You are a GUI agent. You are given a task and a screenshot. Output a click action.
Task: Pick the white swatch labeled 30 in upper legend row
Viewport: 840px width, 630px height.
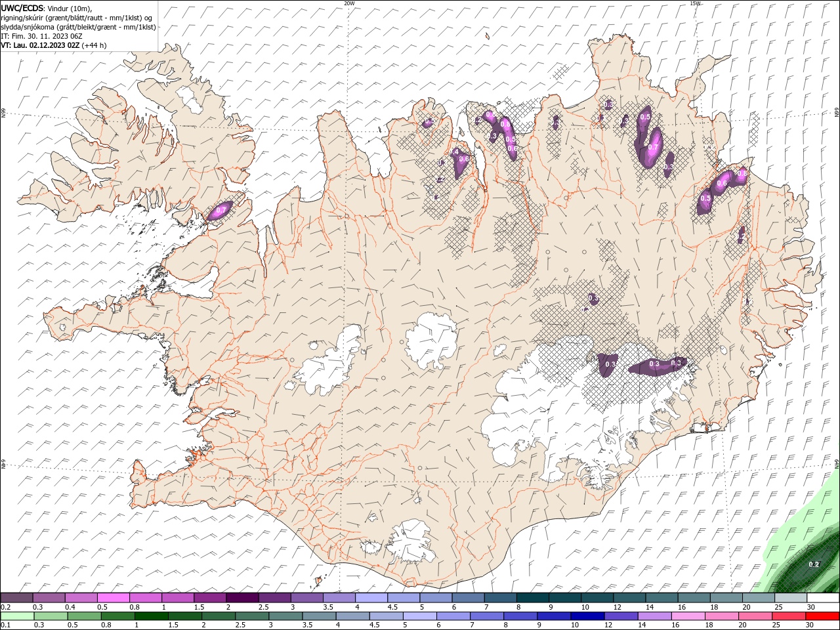click(823, 597)
